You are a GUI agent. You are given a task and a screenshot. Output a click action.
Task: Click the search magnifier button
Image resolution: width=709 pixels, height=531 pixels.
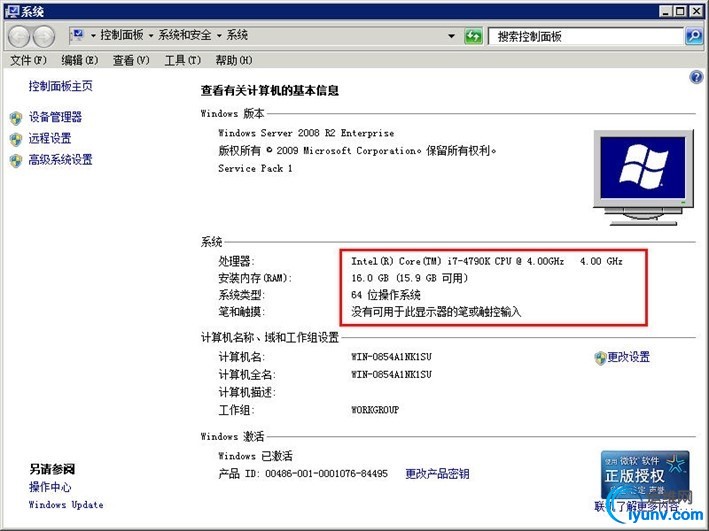point(694,36)
